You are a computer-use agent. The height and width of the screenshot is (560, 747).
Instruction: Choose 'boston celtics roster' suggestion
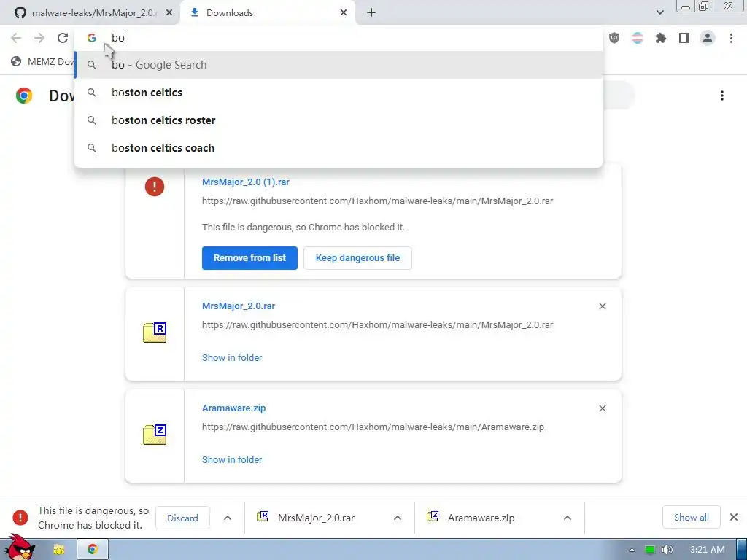[338, 120]
